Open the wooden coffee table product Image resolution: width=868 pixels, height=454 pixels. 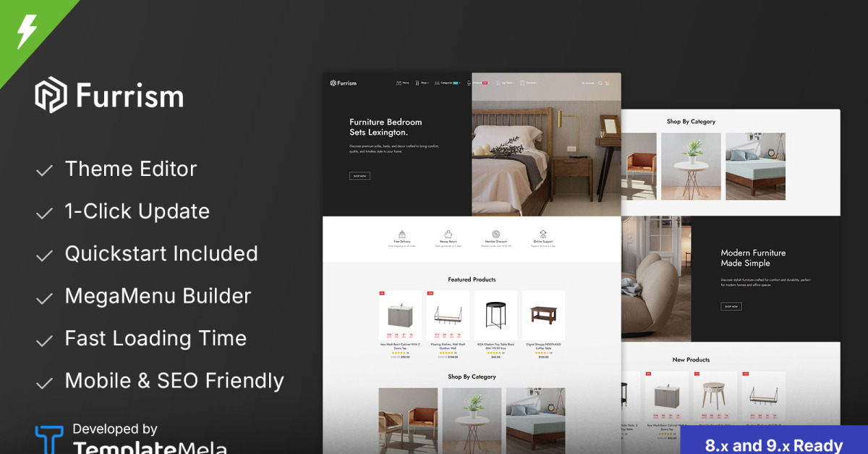tap(543, 316)
